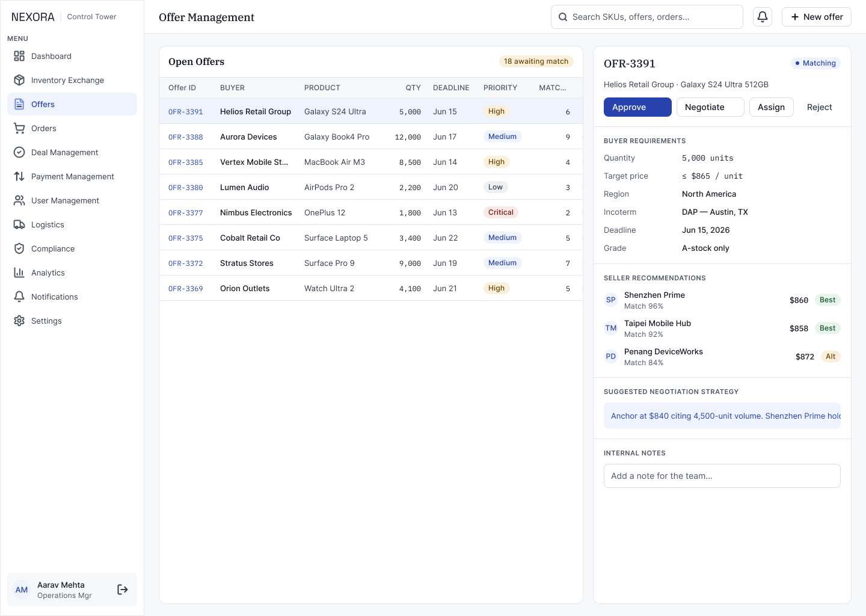Focus the search SKUs field
Viewport: 866px width, 616px height.
coord(647,17)
